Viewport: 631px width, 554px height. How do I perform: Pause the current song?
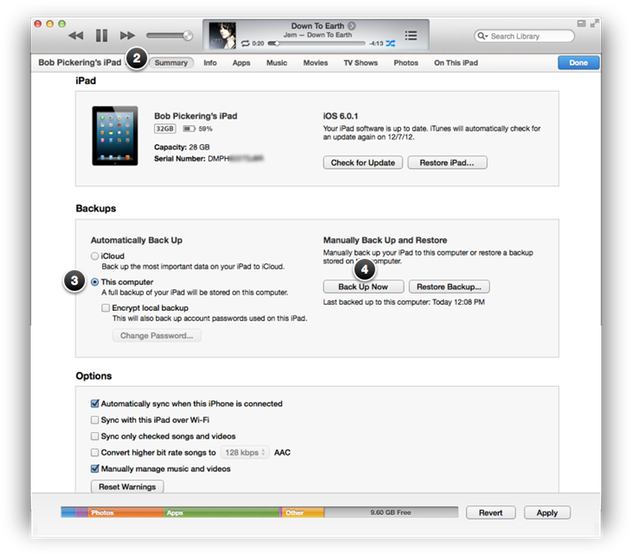pos(101,36)
